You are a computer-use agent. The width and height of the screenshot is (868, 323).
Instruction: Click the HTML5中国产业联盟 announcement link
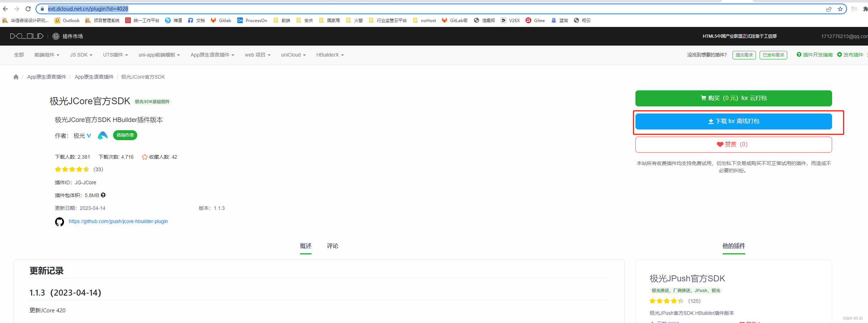[740, 36]
